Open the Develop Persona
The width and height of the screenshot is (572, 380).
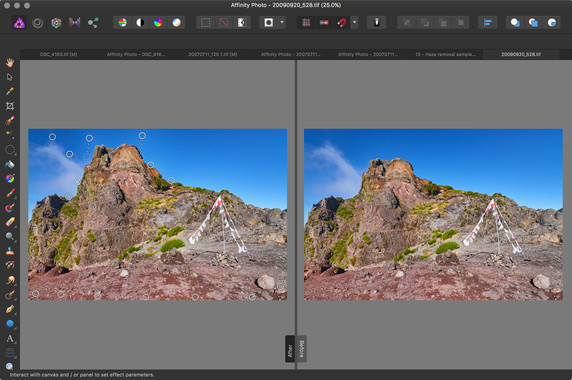(x=56, y=23)
